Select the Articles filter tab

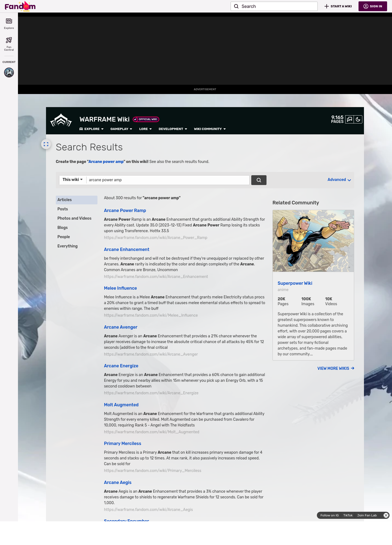[x=76, y=200]
